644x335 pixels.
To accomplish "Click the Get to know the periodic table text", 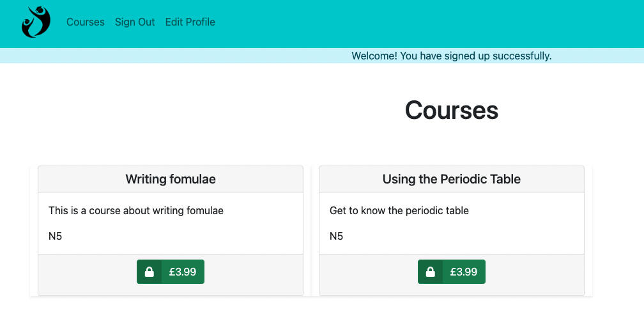I will (399, 210).
